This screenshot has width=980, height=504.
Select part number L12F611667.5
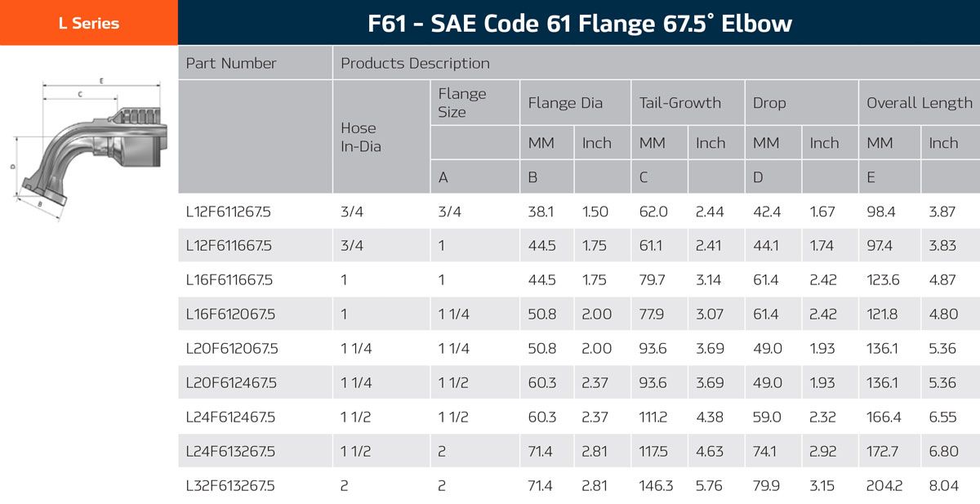[229, 246]
